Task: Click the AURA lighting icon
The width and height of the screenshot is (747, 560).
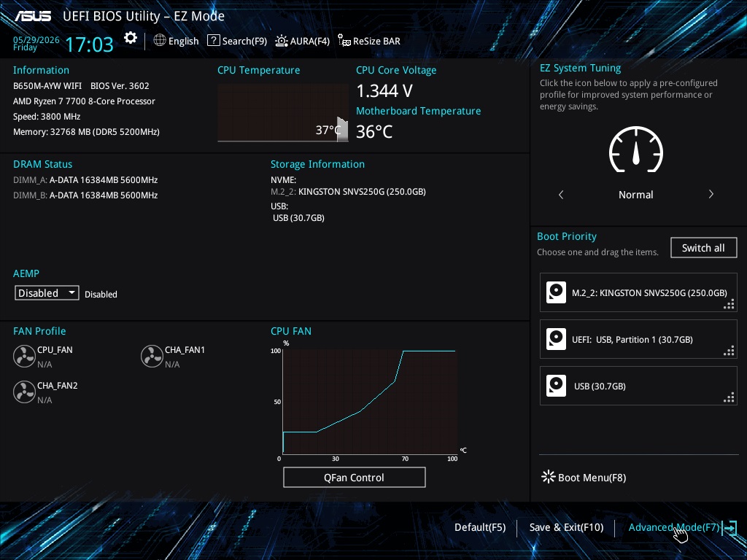Action: coord(281,41)
